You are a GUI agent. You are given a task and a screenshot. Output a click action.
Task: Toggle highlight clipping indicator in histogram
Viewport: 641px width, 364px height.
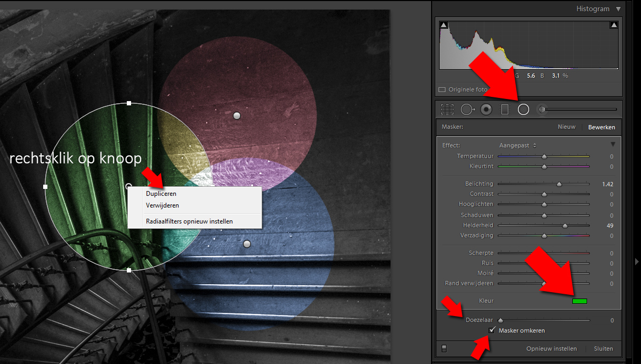[x=614, y=25]
